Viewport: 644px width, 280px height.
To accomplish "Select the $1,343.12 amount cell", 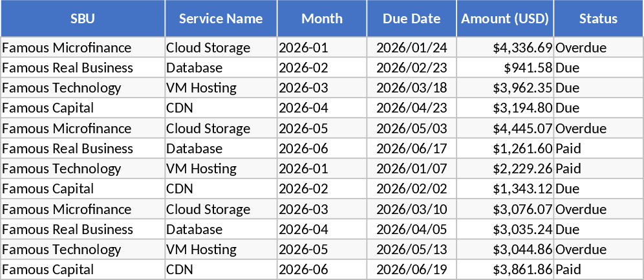I will coord(505,189).
